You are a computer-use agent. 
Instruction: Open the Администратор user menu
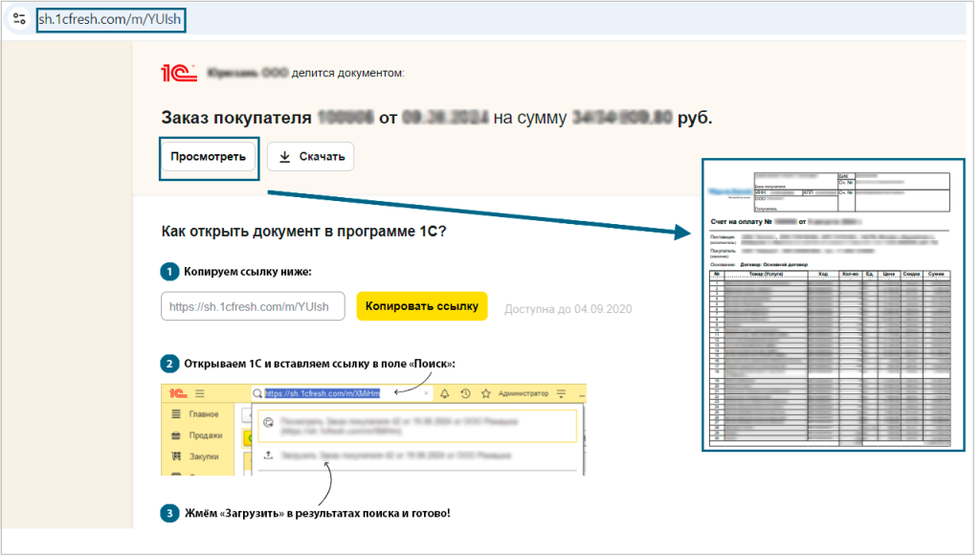point(523,393)
